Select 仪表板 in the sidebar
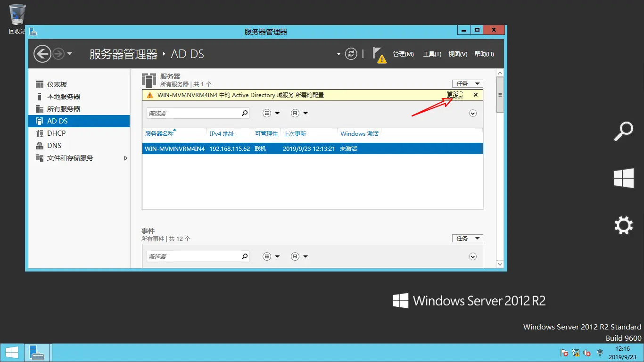The image size is (644, 362). (x=79, y=84)
